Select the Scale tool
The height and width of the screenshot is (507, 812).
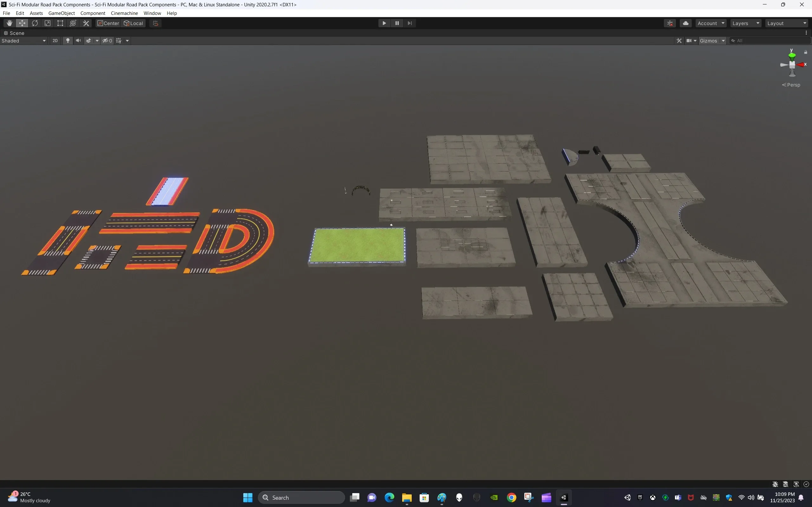coord(47,23)
